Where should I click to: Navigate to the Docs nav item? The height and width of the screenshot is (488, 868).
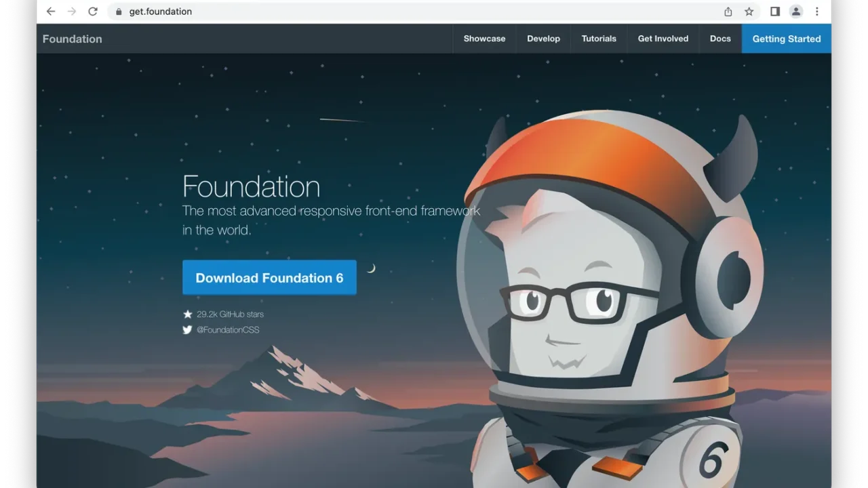pyautogui.click(x=720, y=39)
